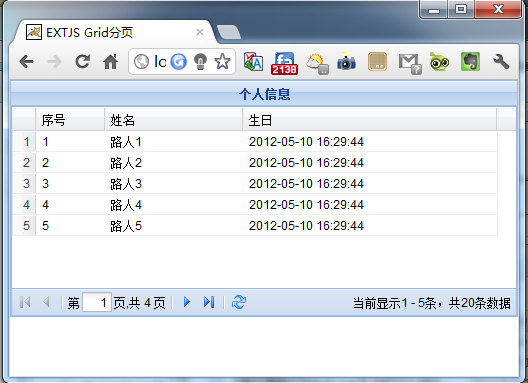Screen dimensions: 528x383
Task: Close the EXTJS Grid分页 tab
Action: tap(200, 32)
